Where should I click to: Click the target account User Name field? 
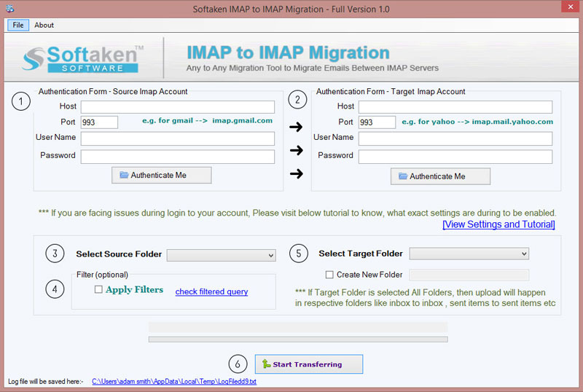pyautogui.click(x=455, y=138)
